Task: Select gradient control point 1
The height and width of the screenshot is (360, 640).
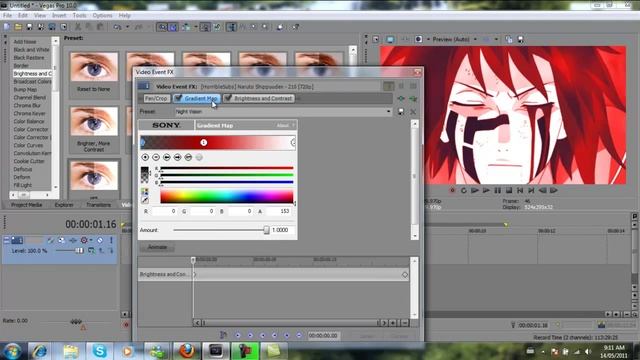Action: point(204,142)
